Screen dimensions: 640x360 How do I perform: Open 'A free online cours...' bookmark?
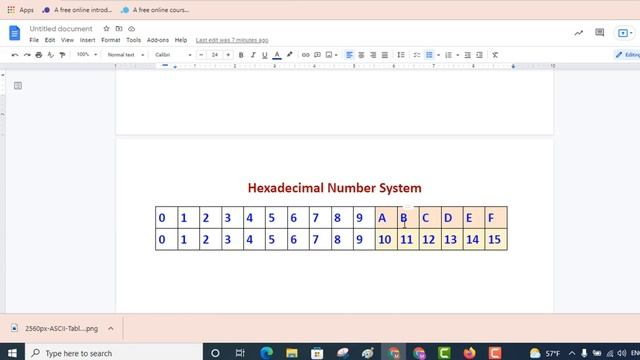pos(156,10)
